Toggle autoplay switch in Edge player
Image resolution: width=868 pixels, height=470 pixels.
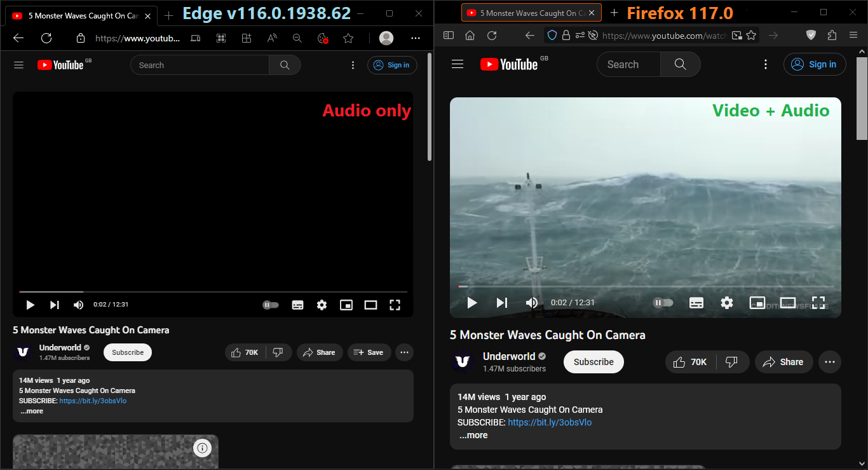[x=271, y=305]
